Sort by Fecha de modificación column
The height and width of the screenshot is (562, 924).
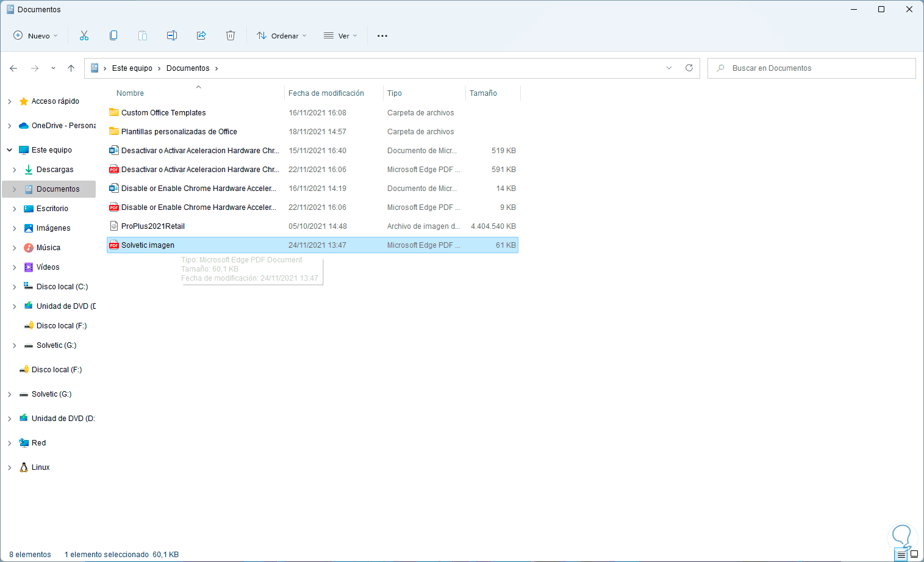point(326,93)
